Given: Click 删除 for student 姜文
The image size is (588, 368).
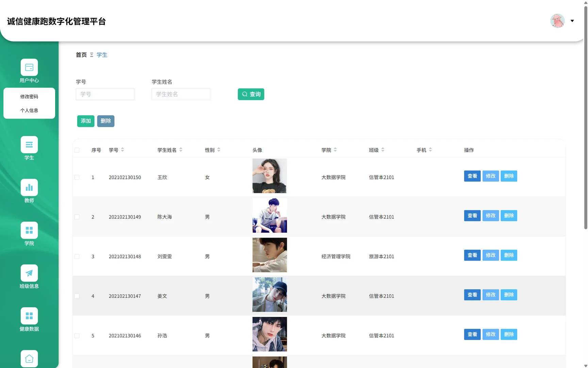Looking at the screenshot, I should pos(509,295).
